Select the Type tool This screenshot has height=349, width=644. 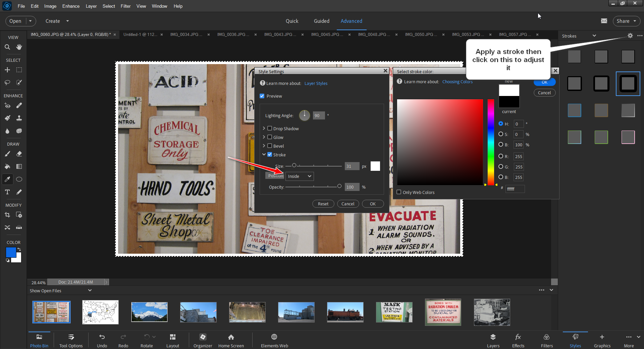[x=7, y=192]
